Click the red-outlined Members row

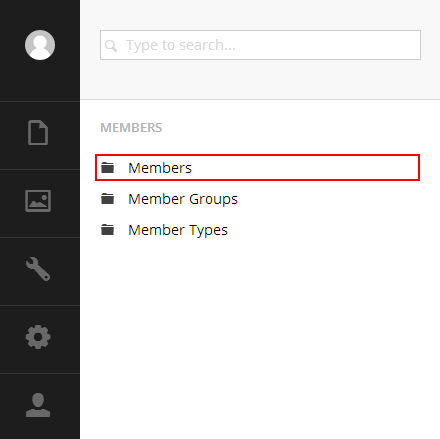tap(257, 168)
